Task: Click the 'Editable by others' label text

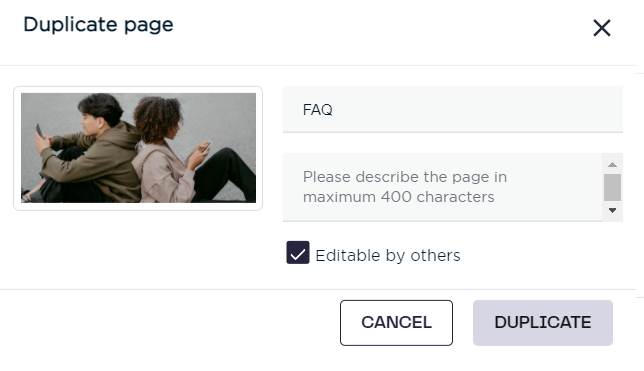Action: (x=388, y=256)
